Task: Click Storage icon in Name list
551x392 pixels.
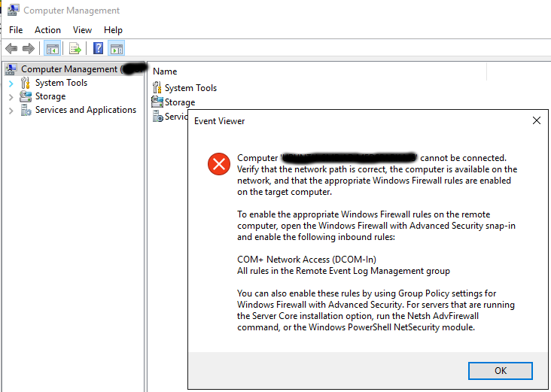Action: pyautogui.click(x=157, y=102)
